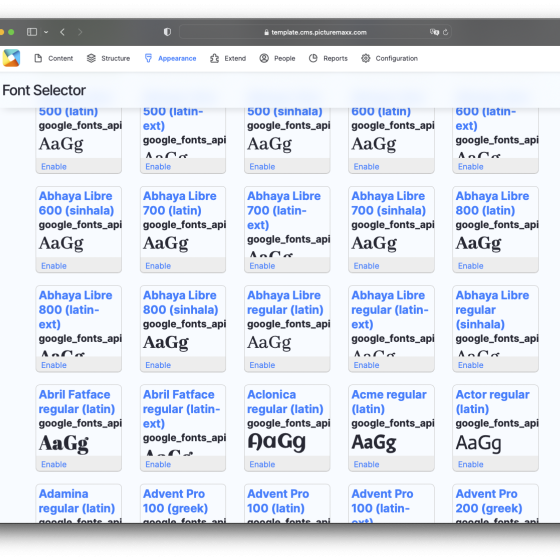Click the Drupal CMS logo icon
This screenshot has width=560, height=560.
11,58
